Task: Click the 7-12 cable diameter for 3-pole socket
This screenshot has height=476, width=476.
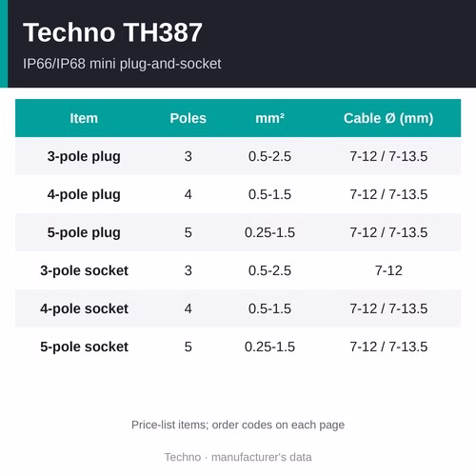Action: coord(388,270)
